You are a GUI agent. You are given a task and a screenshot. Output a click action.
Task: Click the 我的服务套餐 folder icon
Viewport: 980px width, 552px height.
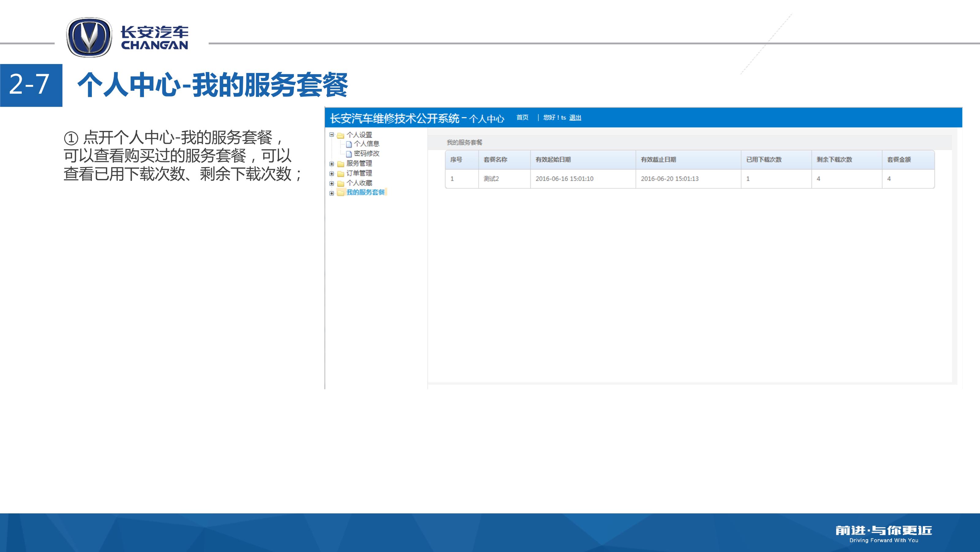click(x=341, y=193)
